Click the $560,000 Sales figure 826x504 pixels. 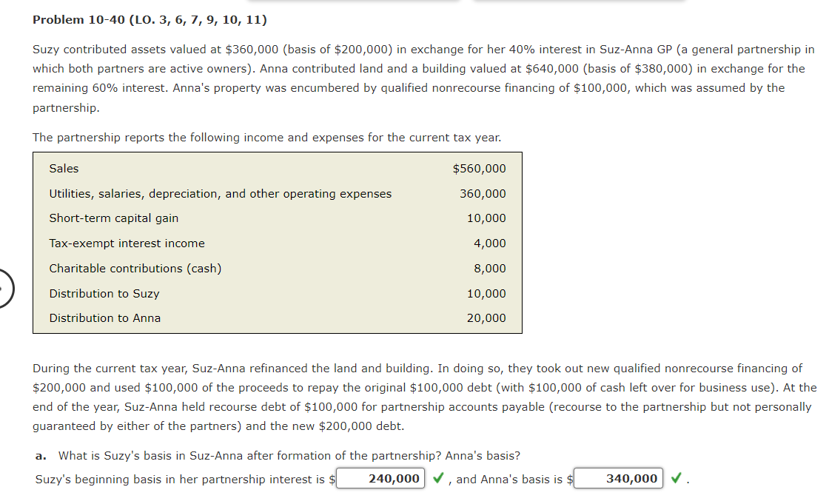[x=479, y=168]
